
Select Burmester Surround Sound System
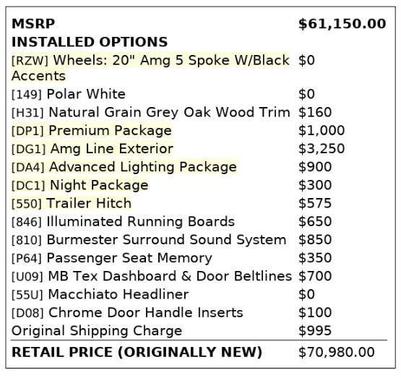click(x=149, y=240)
